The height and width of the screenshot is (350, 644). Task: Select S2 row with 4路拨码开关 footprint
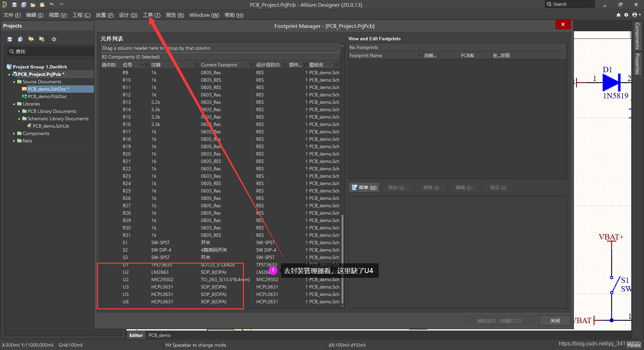click(221, 250)
